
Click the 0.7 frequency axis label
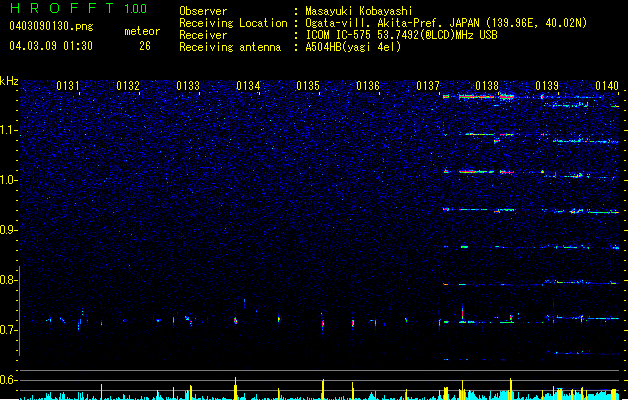pyautogui.click(x=9, y=330)
